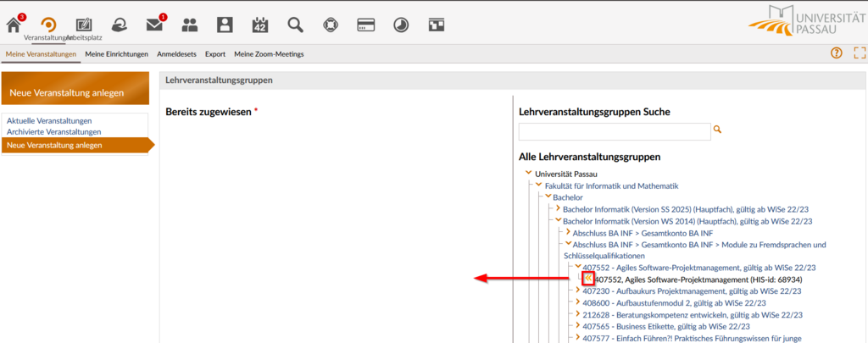The image size is (868, 343).
Task: Expand the 407577 Einfach Führen chevron
Action: pos(578,336)
